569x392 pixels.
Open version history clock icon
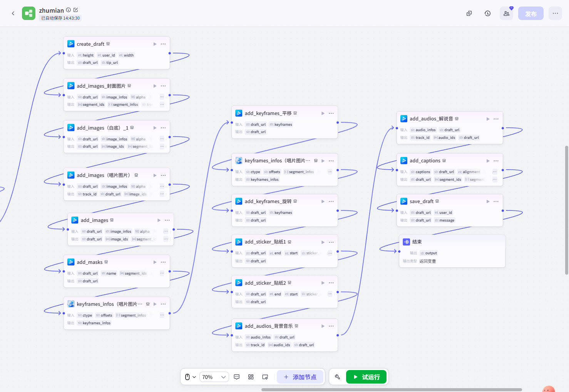tap(487, 13)
